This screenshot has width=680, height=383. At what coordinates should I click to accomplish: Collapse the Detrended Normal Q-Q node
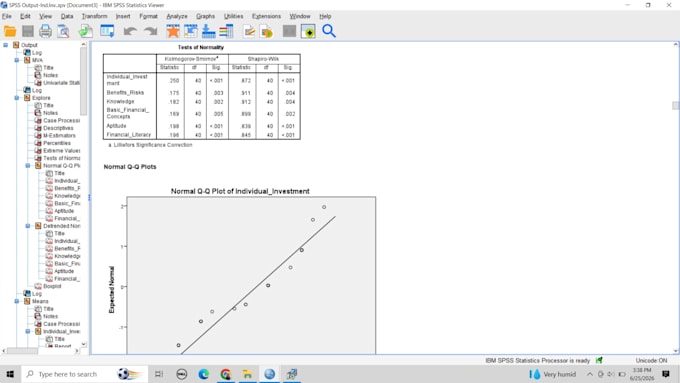(28, 226)
